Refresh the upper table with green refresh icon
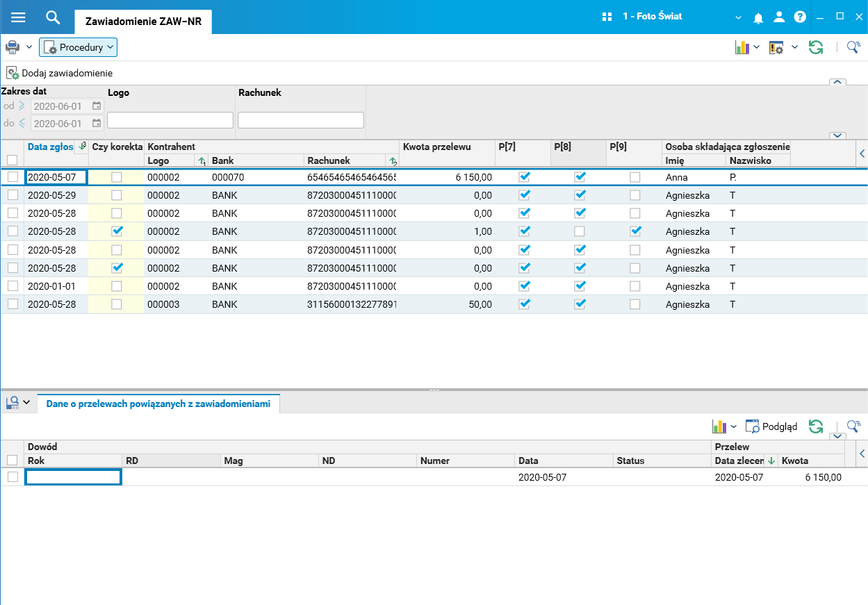Image resolution: width=868 pixels, height=605 pixels. [x=816, y=47]
